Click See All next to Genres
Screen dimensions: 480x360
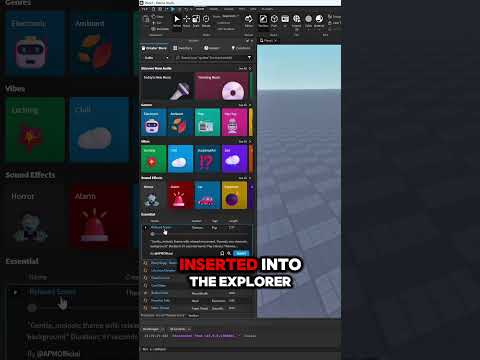pos(243,105)
